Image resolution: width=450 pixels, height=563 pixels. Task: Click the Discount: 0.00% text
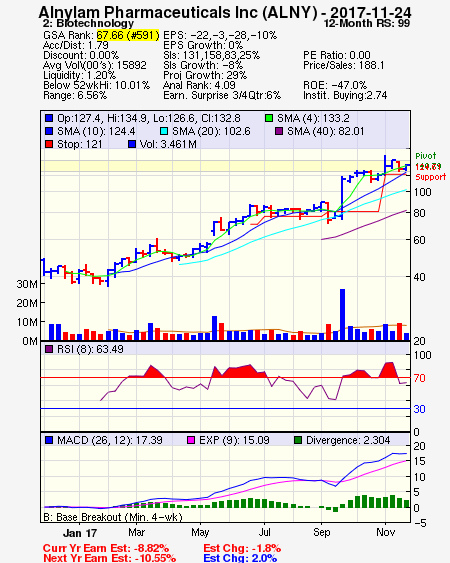coord(81,55)
